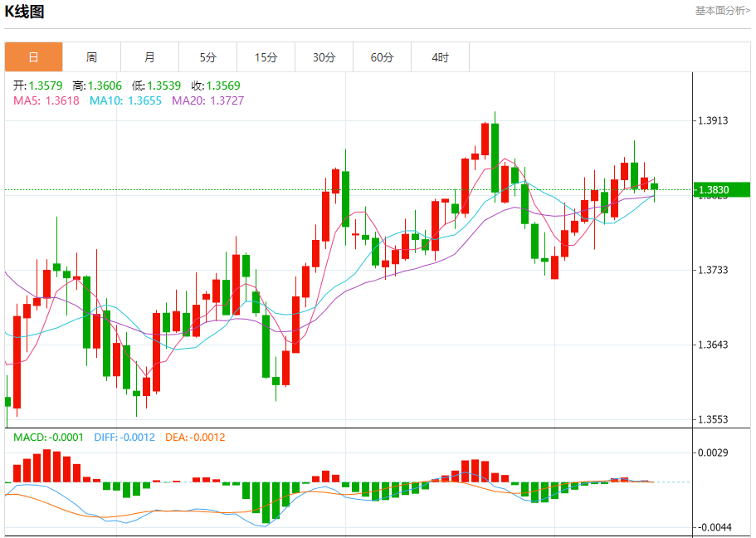Switch to the 月 monthly tab

pyautogui.click(x=150, y=57)
